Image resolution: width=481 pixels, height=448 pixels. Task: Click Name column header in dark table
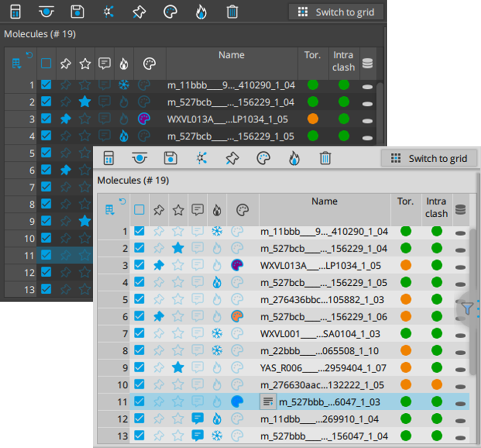(x=232, y=63)
